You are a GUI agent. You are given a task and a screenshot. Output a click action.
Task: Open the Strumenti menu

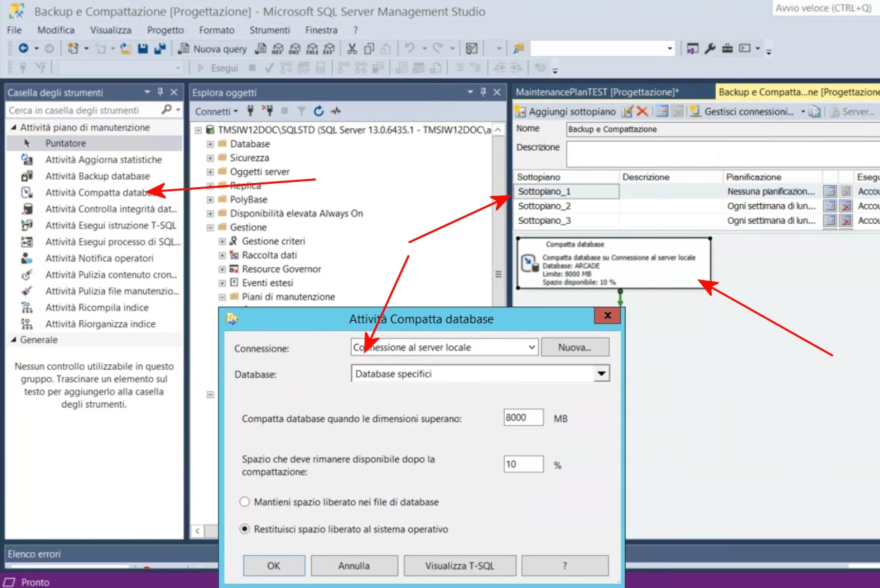click(x=269, y=30)
